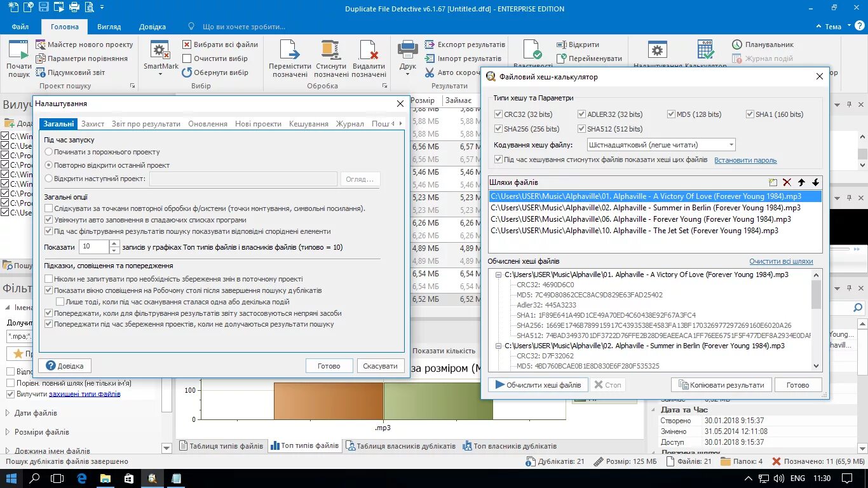Click the Windows Start button
This screenshot has width=868, height=488.
[x=11, y=478]
